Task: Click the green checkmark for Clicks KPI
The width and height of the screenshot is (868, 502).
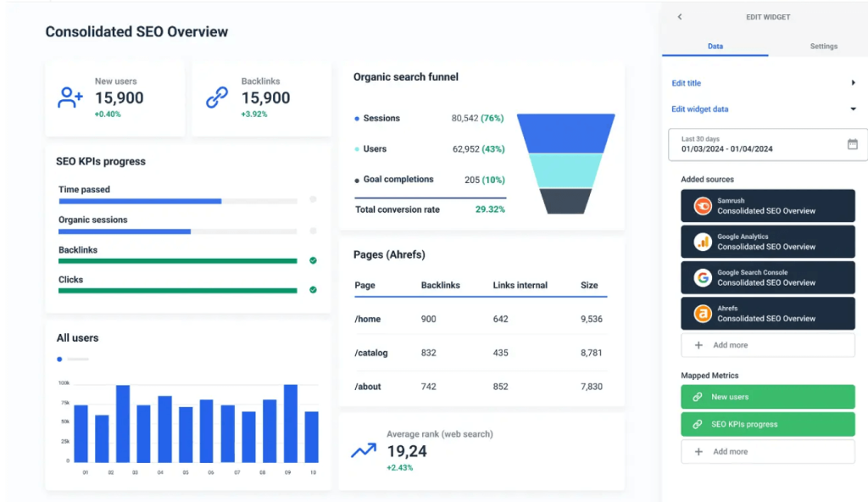Action: click(314, 290)
